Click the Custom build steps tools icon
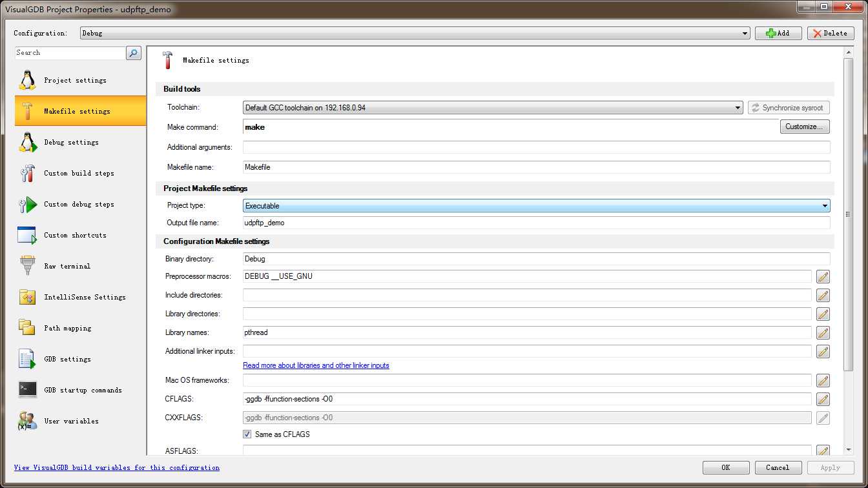 point(27,173)
